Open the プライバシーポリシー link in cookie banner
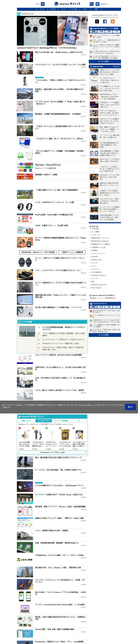Image resolution: width=138 pixels, height=644 pixels. 86,405
